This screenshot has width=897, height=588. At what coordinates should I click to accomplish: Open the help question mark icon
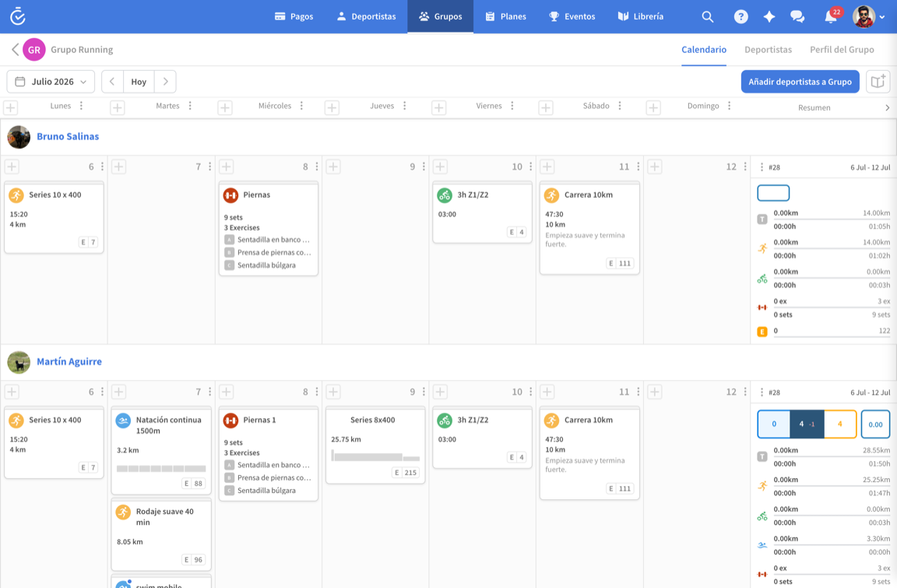[x=740, y=16]
